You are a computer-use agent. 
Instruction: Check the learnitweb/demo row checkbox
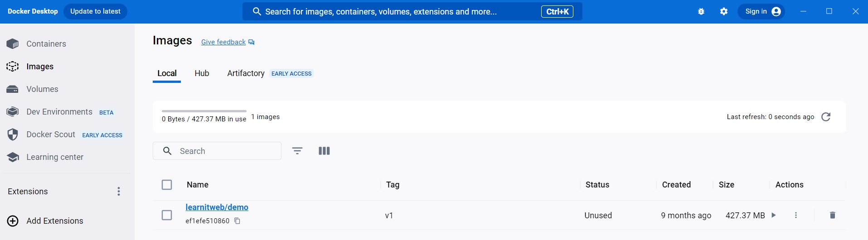pos(167,215)
